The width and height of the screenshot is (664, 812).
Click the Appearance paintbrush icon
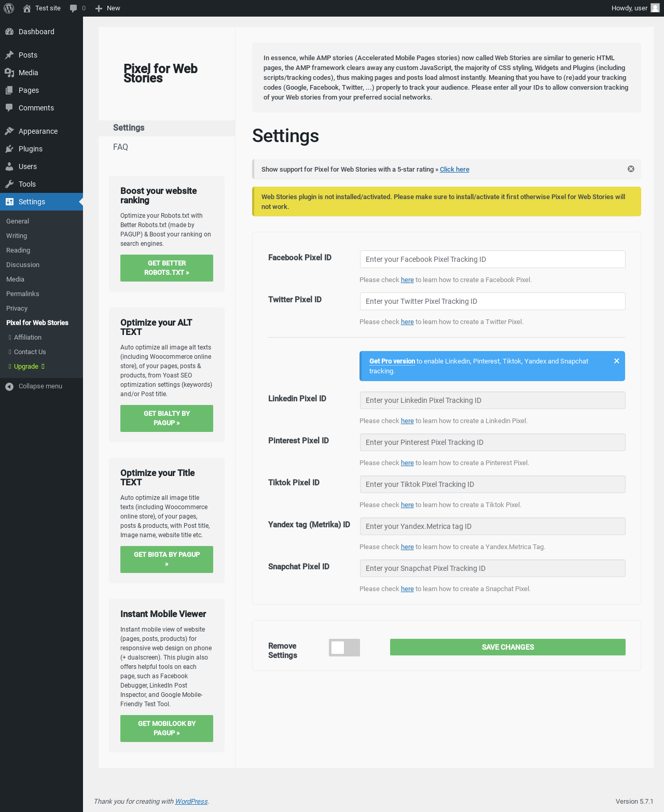9,131
